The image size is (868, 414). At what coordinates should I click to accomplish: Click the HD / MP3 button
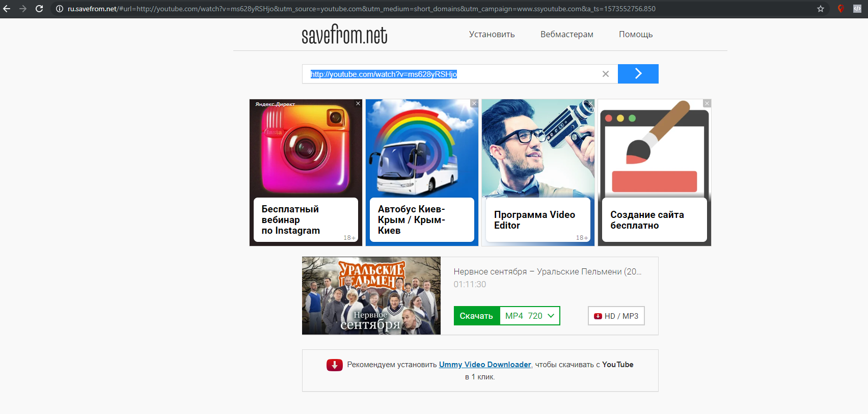tap(616, 316)
